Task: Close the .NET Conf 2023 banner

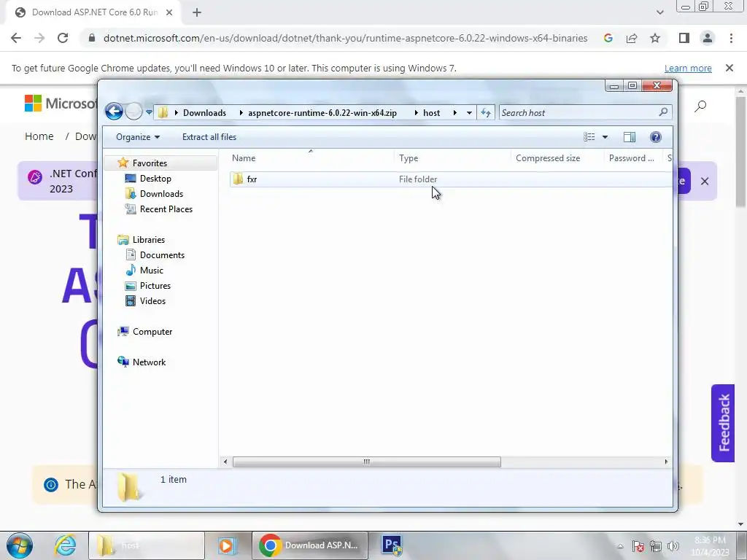Action: 705,182
